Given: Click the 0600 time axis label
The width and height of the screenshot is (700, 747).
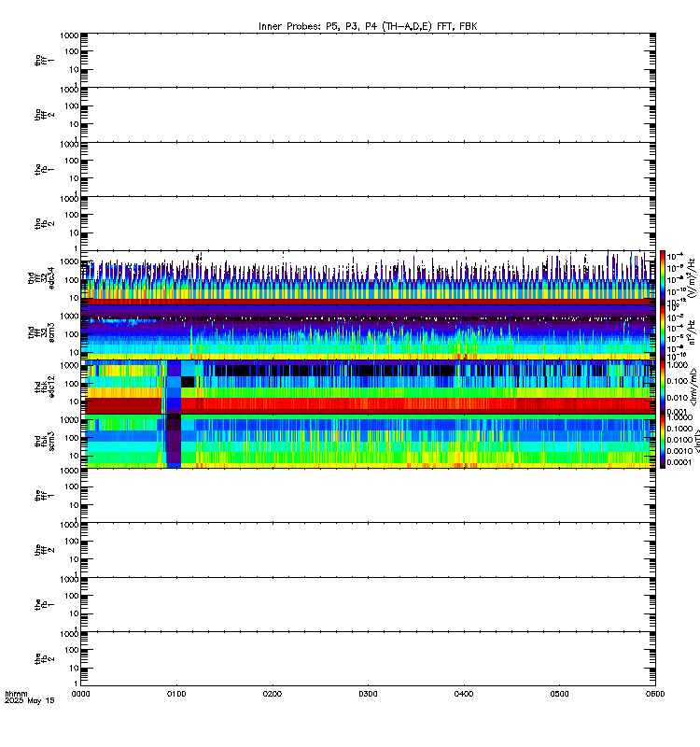Looking at the screenshot, I should 655,694.
